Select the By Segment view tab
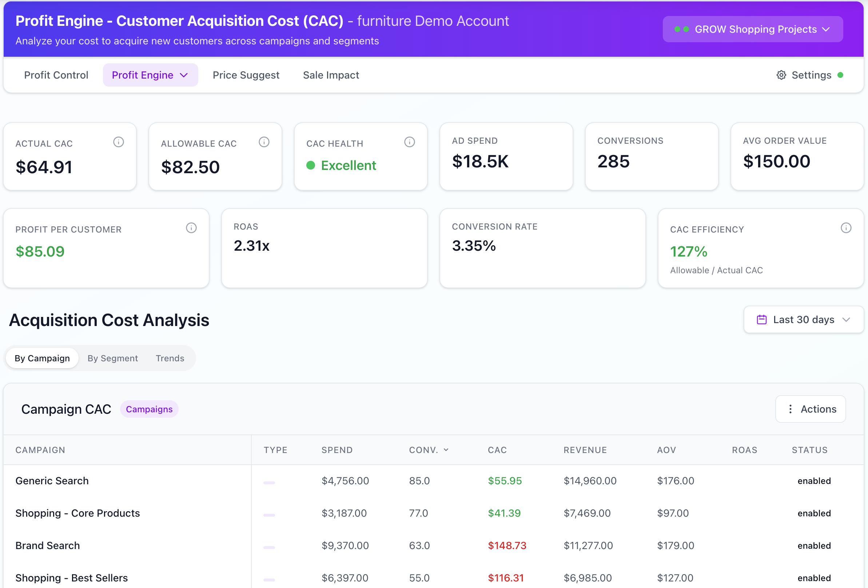868x588 pixels. pos(112,358)
